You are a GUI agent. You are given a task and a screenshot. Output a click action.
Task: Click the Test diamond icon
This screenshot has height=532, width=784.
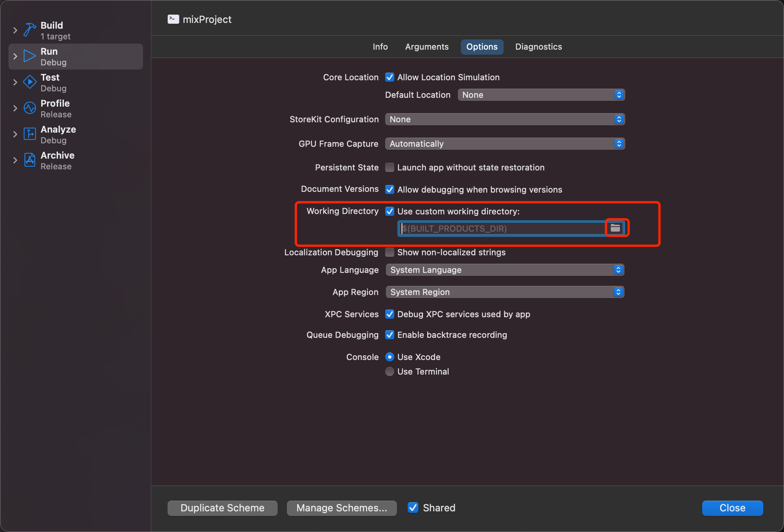[30, 82]
